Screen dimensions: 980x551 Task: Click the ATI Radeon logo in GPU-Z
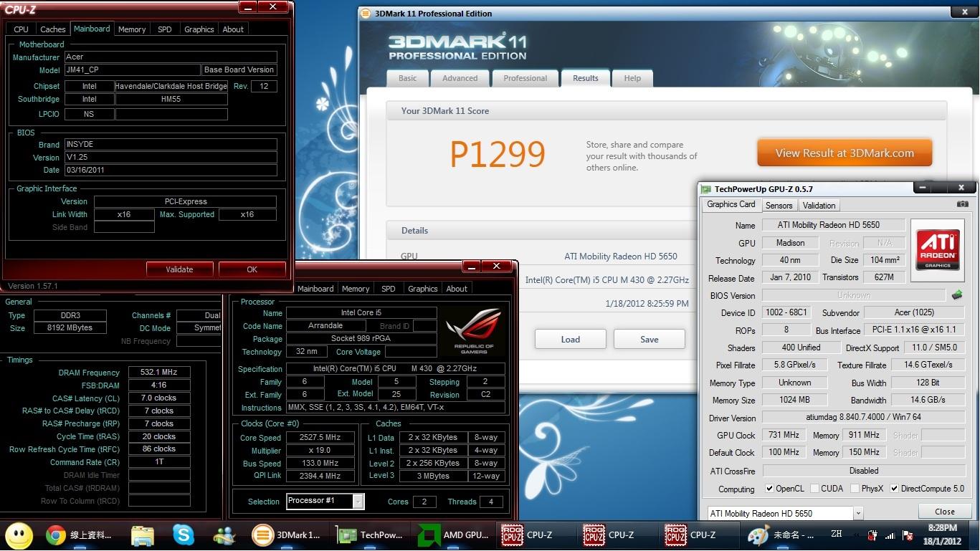(x=938, y=249)
